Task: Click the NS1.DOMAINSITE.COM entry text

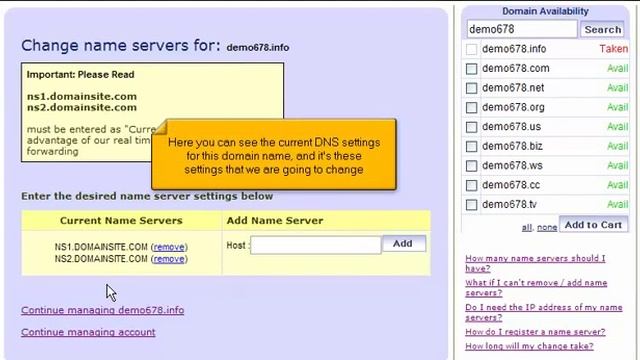Action: point(101,247)
